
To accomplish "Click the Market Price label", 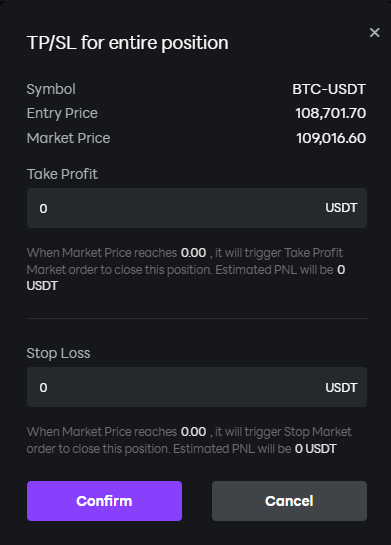I will click(68, 138).
